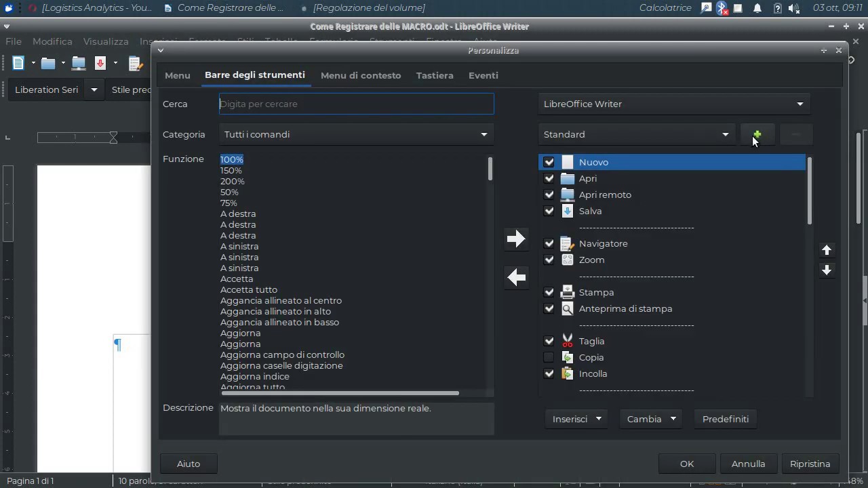This screenshot has height=488, width=868.
Task: Click the Zoom icon in the command list
Action: [568, 260]
